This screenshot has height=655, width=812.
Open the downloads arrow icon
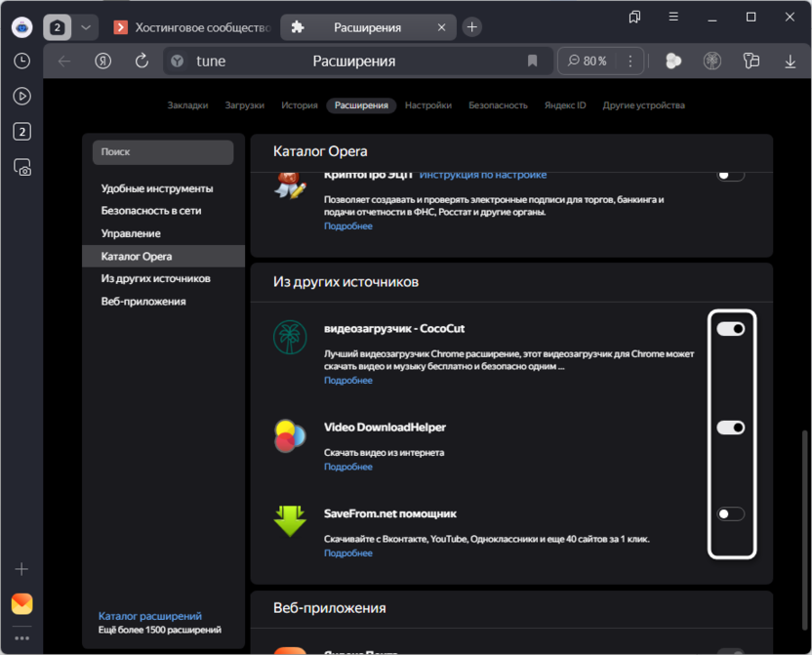click(x=790, y=61)
